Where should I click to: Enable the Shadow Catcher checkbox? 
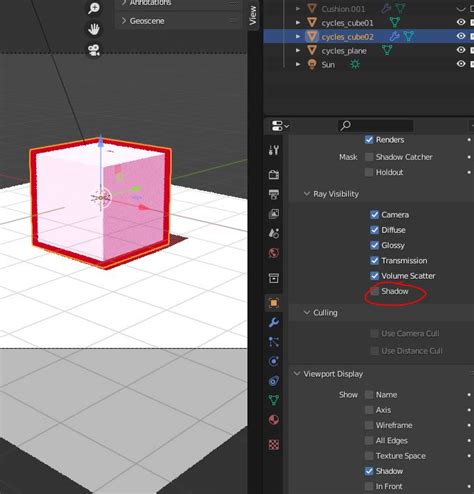tap(369, 157)
